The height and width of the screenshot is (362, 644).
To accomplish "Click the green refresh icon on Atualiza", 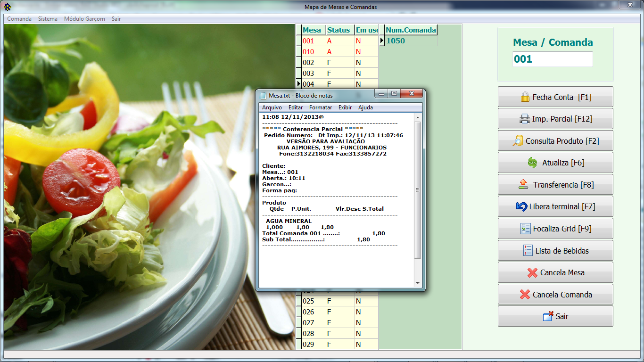I will tap(532, 163).
